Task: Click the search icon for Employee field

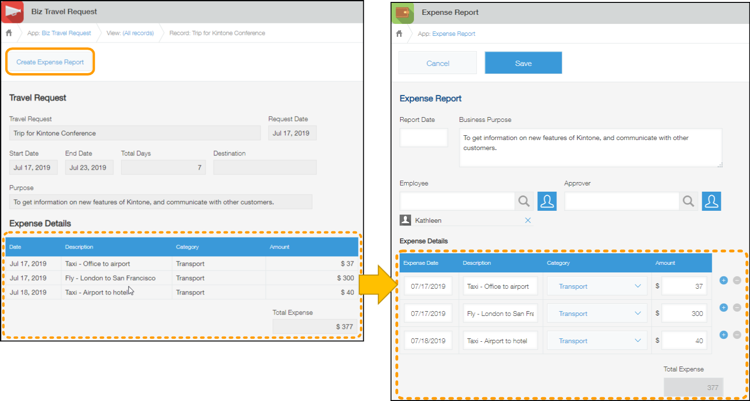Action: [x=524, y=201]
